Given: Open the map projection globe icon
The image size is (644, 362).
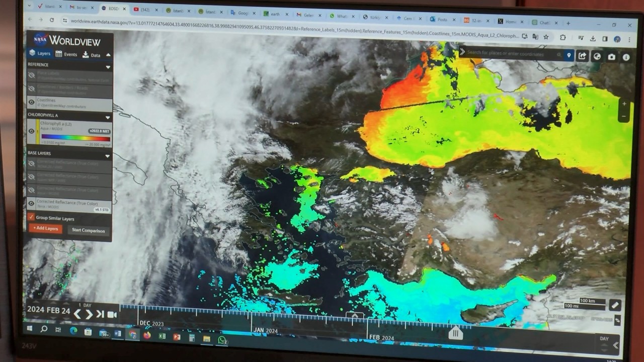Looking at the screenshot, I should [x=597, y=57].
